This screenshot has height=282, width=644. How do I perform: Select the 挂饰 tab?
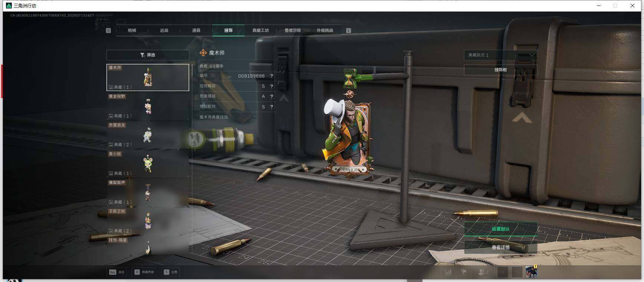[x=229, y=30]
